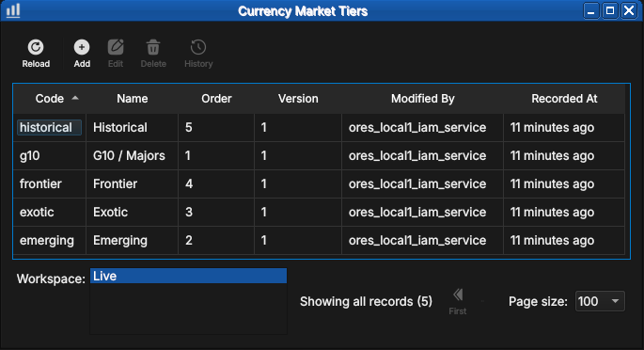
Task: Go to First page arrow
Action: 458,294
